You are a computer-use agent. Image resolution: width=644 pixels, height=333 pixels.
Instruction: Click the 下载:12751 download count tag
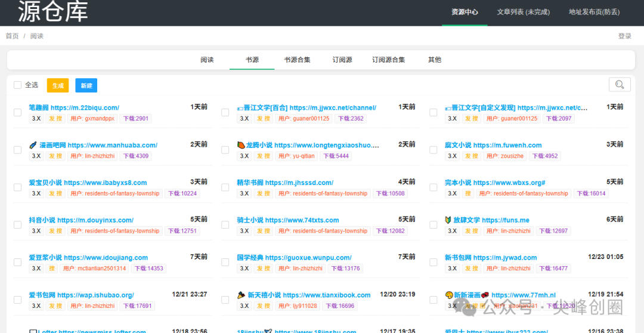point(182,231)
